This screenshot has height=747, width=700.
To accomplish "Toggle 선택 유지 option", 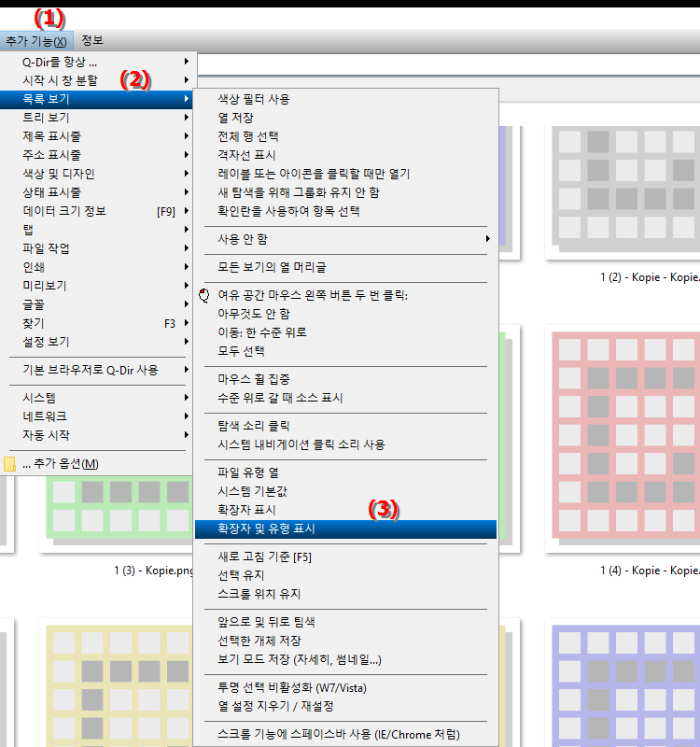I will pos(345,575).
